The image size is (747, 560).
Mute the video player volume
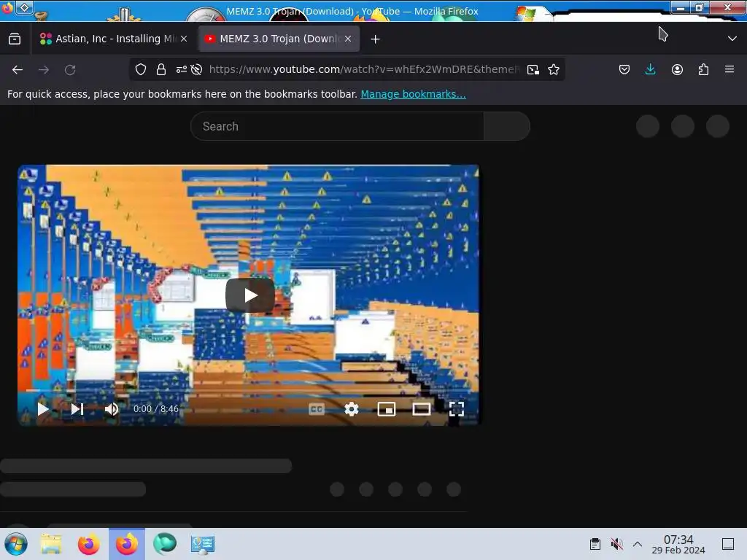click(112, 409)
